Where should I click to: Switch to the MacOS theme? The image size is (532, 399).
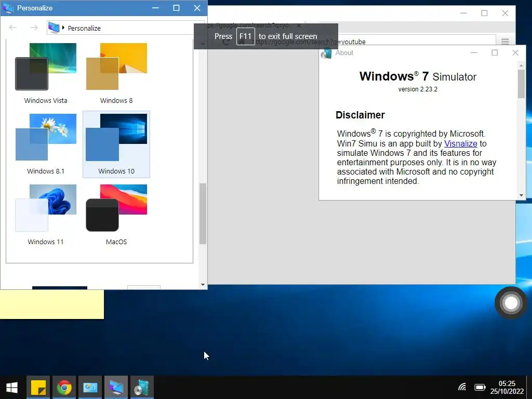(x=116, y=215)
